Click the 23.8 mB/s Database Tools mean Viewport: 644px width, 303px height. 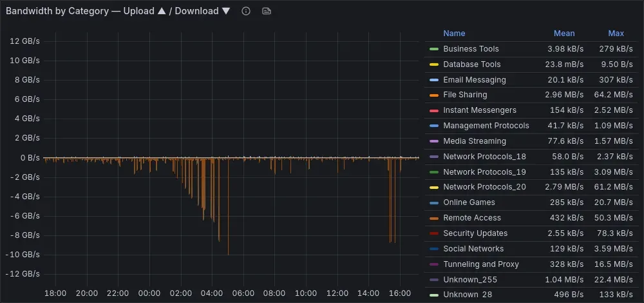564,64
